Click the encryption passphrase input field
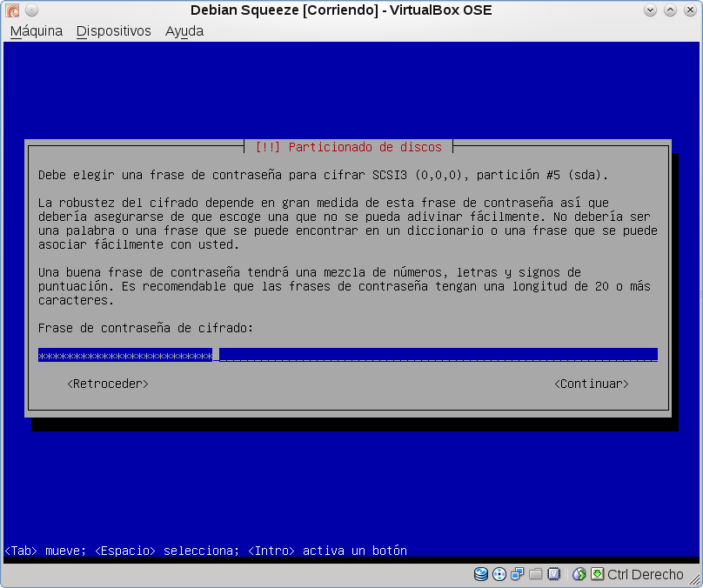Screen dimensions: 703x588 (347, 355)
